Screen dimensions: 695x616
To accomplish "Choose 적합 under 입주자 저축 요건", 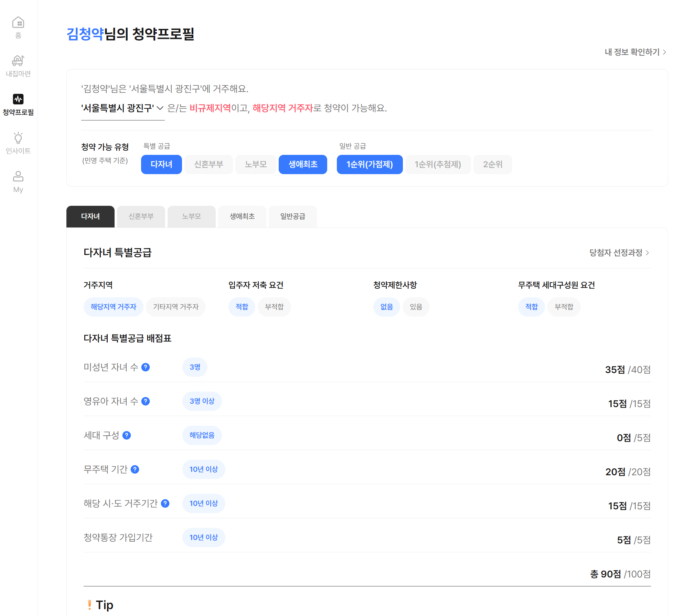I will tap(242, 307).
